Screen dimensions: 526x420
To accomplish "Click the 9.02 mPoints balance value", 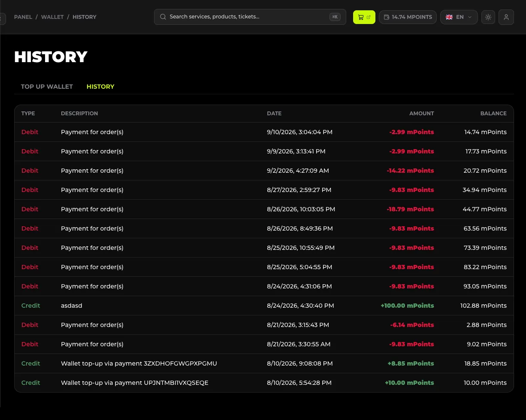I will click(487, 344).
